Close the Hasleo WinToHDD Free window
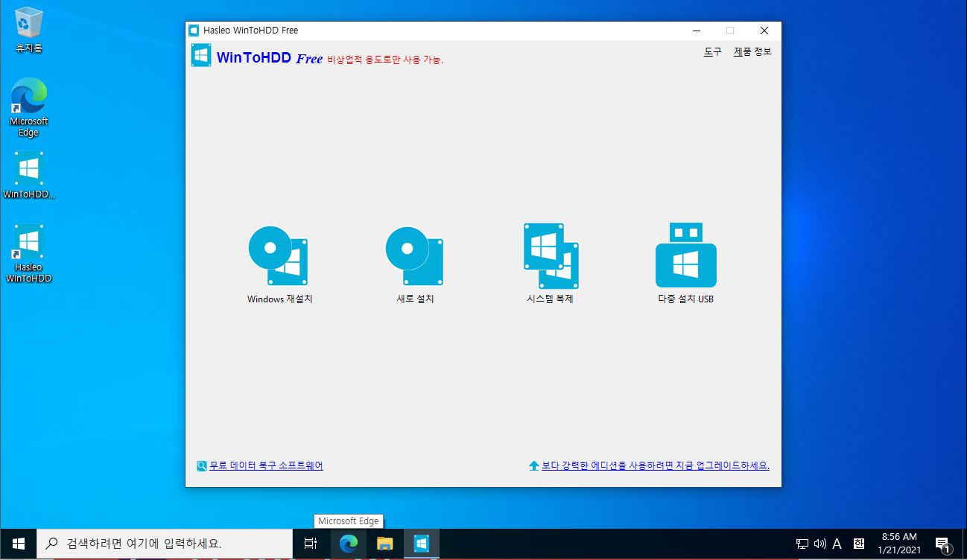The height and width of the screenshot is (560, 967). pyautogui.click(x=764, y=31)
